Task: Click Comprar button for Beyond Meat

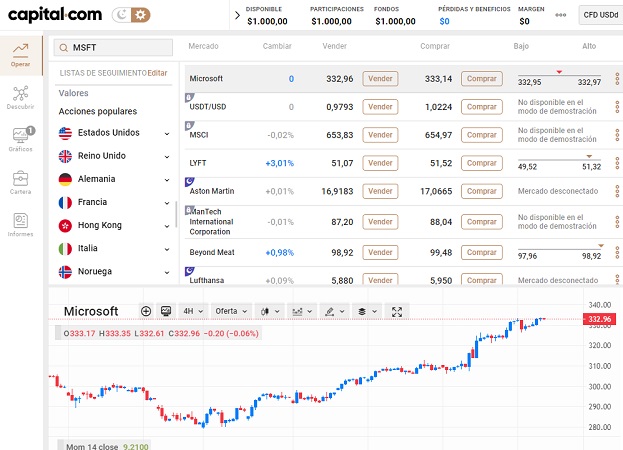Action: [x=482, y=253]
